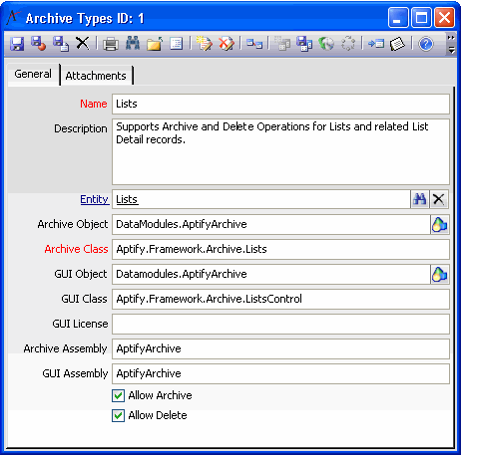Screen dimensions: 499x475
Task: Close the Archive Types window
Action: tap(444, 18)
